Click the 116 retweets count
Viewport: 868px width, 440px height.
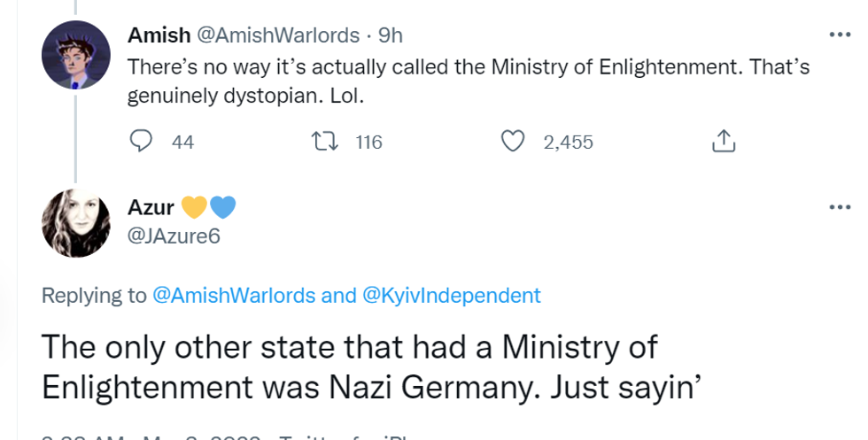[368, 142]
